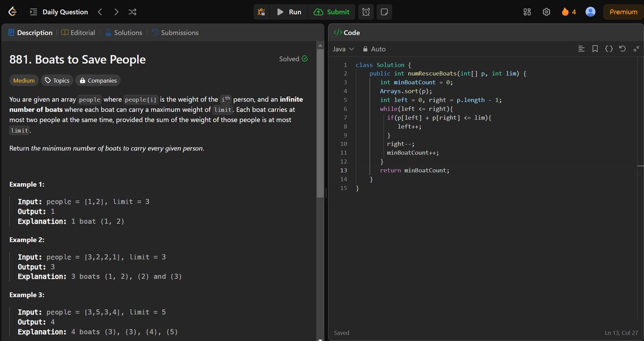Screen dimensions: 644x341
Task: Switch to the Solutions tab
Action: pos(123,33)
